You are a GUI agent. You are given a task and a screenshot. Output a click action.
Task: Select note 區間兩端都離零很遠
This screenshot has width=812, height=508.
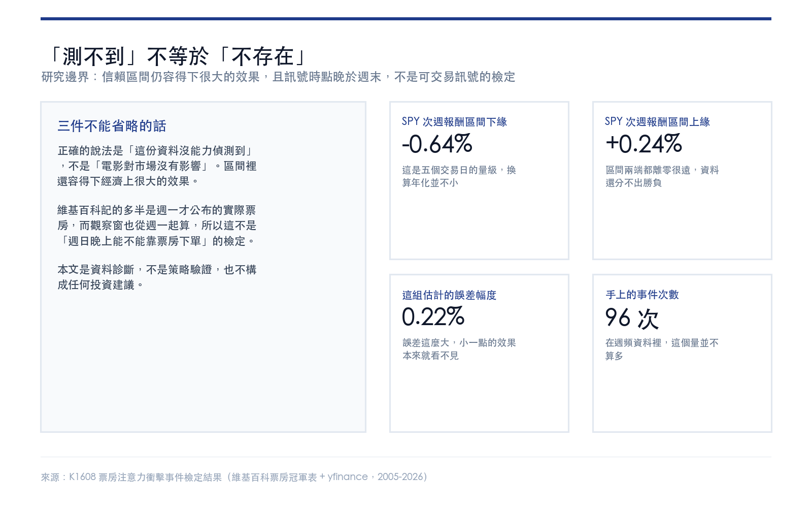(x=662, y=176)
